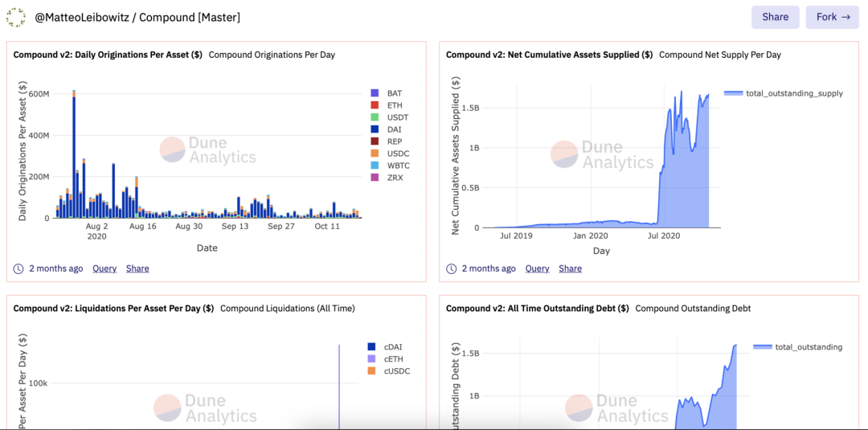Fork the Compound dashboard
868x430 pixels.
click(x=833, y=17)
